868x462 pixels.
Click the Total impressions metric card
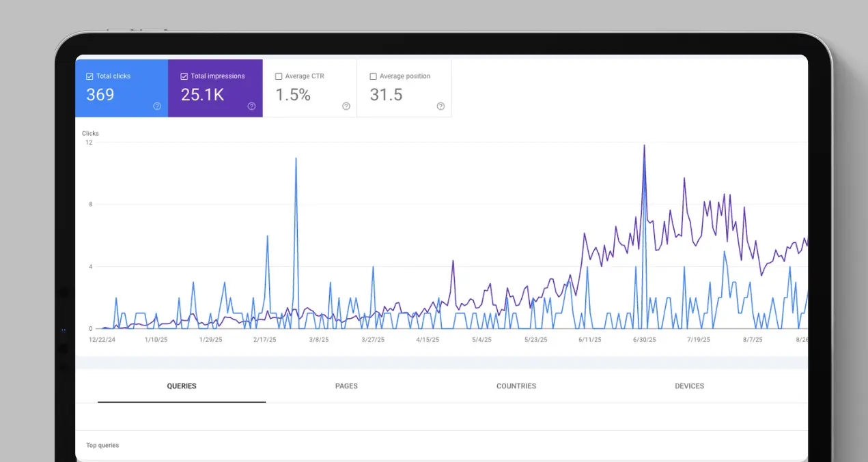215,89
